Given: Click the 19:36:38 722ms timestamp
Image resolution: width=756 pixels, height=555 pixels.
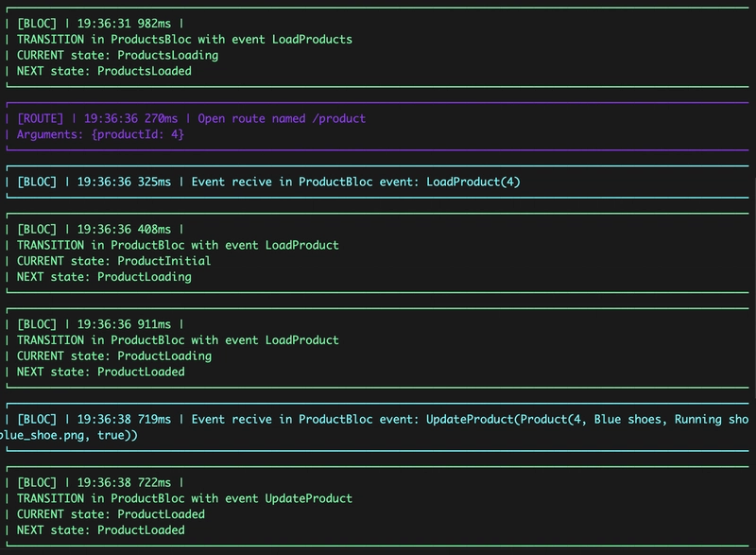Looking at the screenshot, I should pyautogui.click(x=124, y=483).
